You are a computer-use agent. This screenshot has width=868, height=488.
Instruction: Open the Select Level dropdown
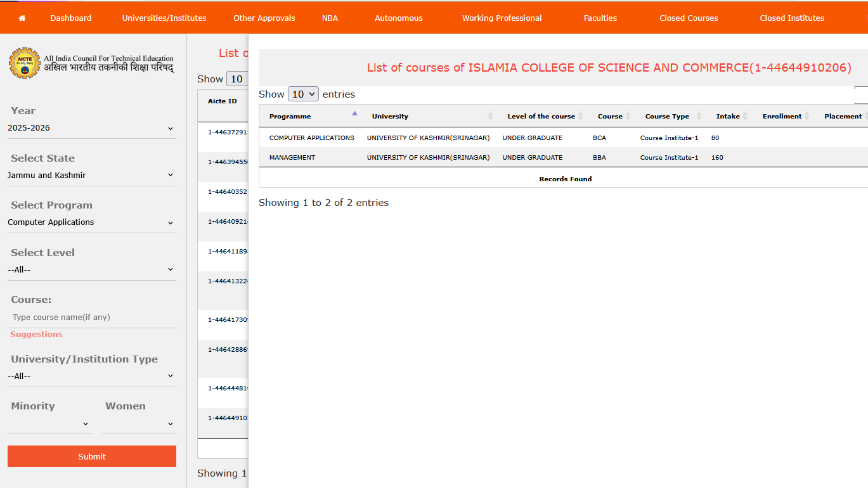coord(91,270)
